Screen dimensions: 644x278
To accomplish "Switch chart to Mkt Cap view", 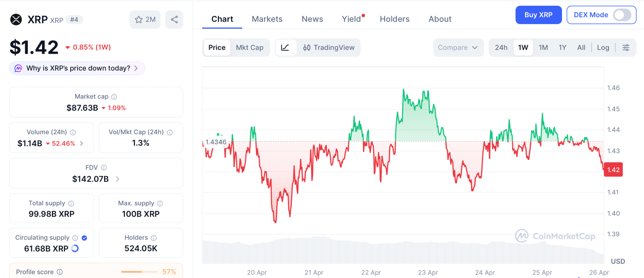I will pyautogui.click(x=250, y=47).
